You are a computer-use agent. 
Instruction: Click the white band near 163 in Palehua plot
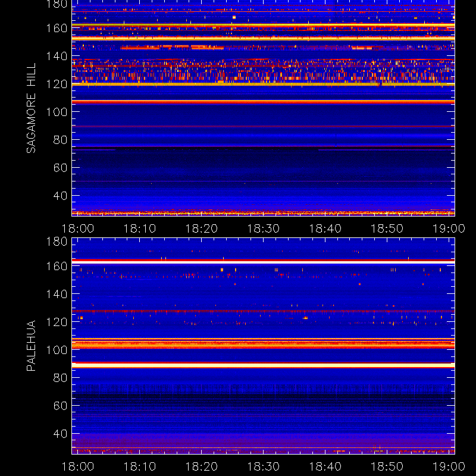pos(263,262)
